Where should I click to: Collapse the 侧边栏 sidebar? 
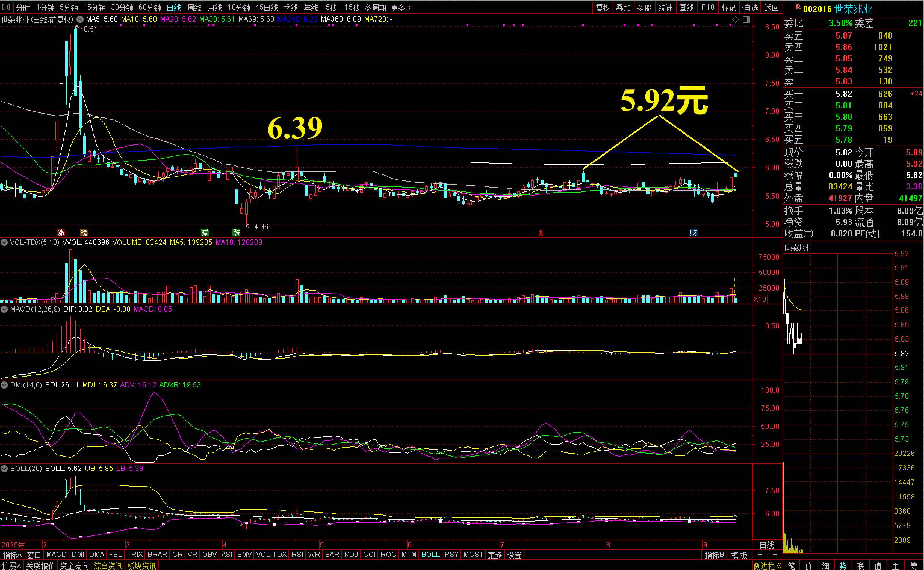tap(767, 566)
